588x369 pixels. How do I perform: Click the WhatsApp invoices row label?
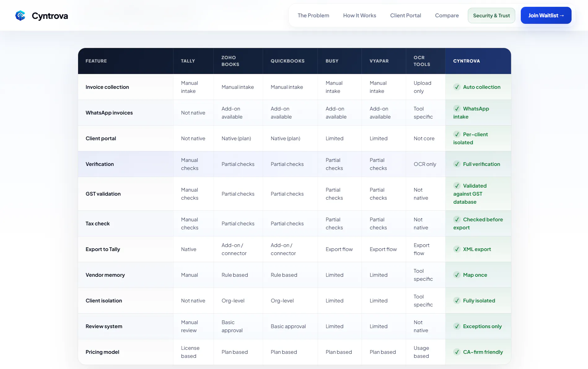coord(109,113)
